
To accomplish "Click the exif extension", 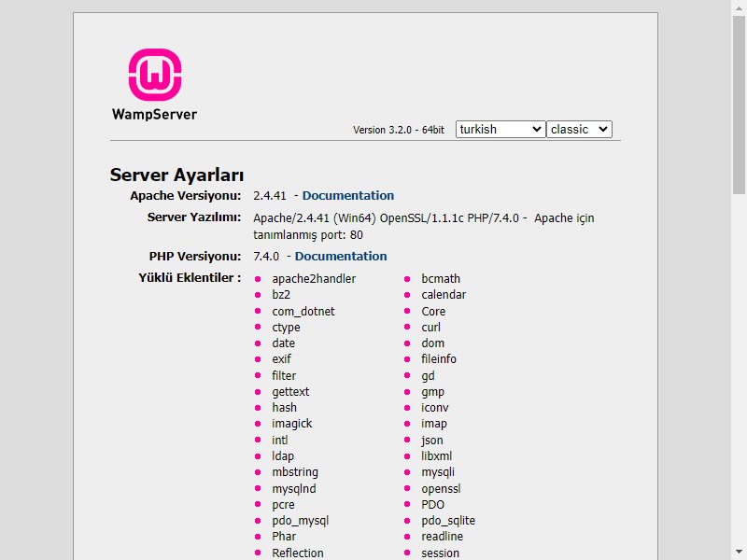I will coord(282,359).
